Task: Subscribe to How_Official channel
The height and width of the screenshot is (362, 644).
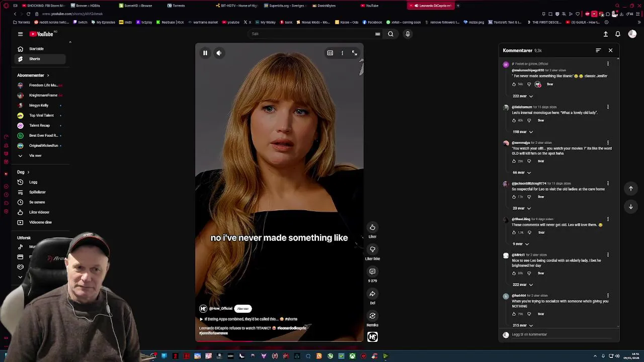Action: (x=243, y=309)
